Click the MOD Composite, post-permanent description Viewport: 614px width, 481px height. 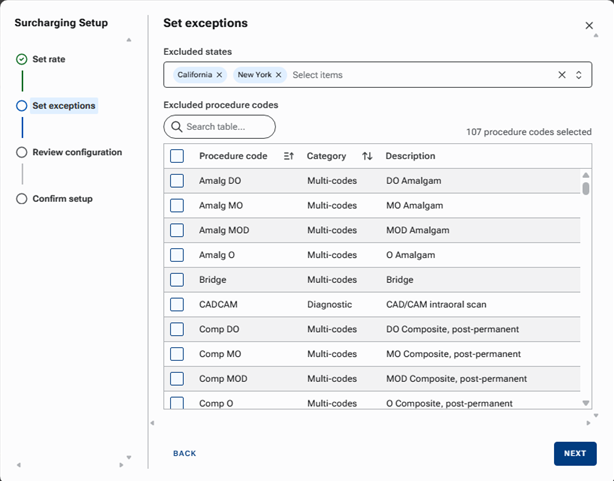tap(457, 379)
